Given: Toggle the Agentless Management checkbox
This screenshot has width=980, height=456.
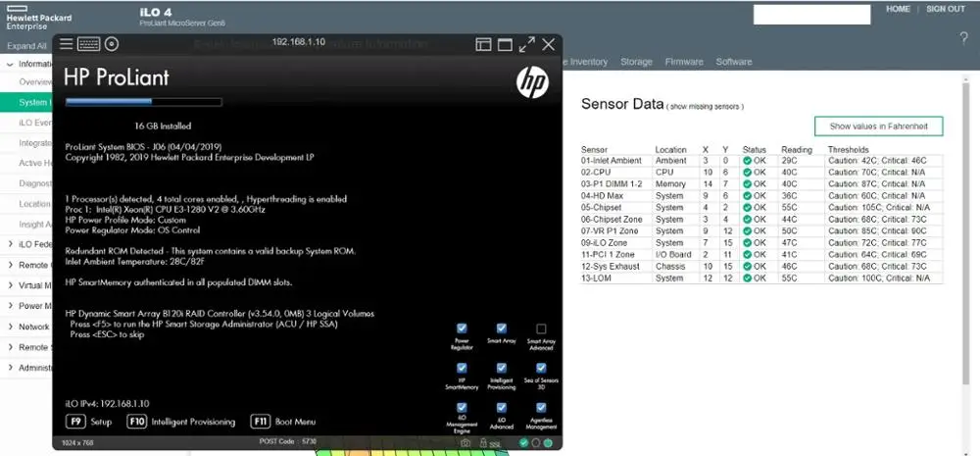Looking at the screenshot, I should point(541,408).
